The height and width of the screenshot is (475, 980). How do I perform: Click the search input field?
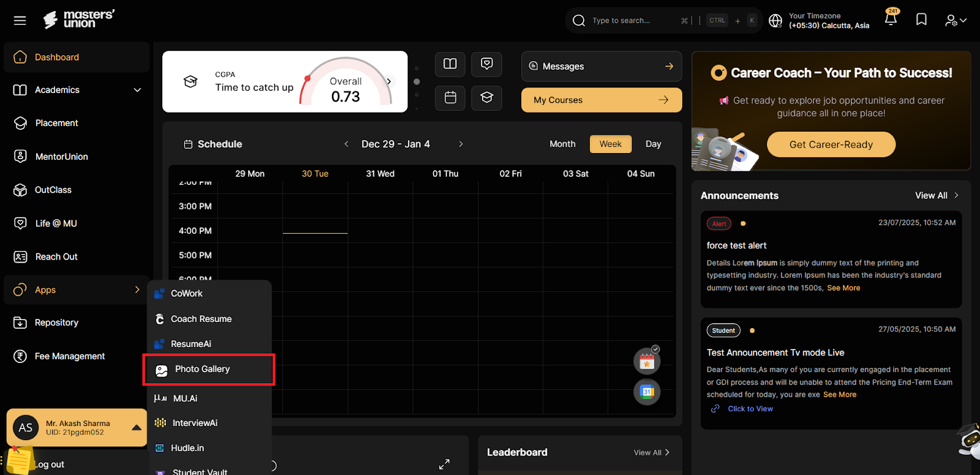point(631,21)
